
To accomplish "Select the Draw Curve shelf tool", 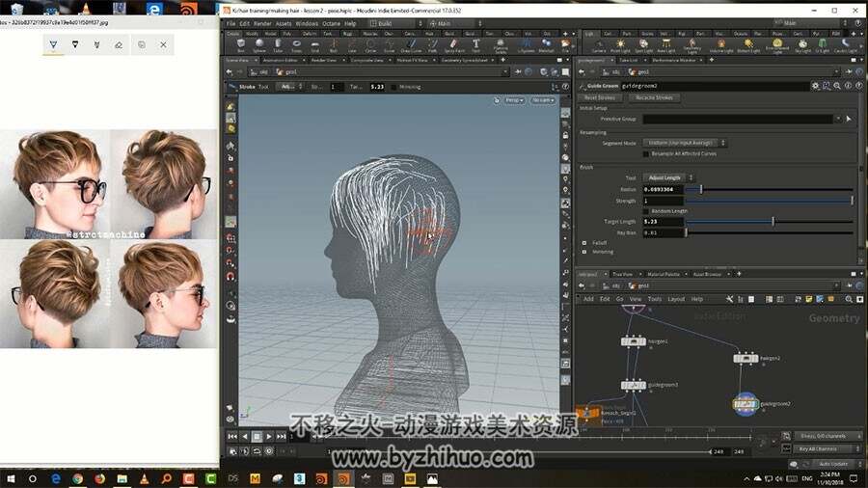I will click(411, 45).
